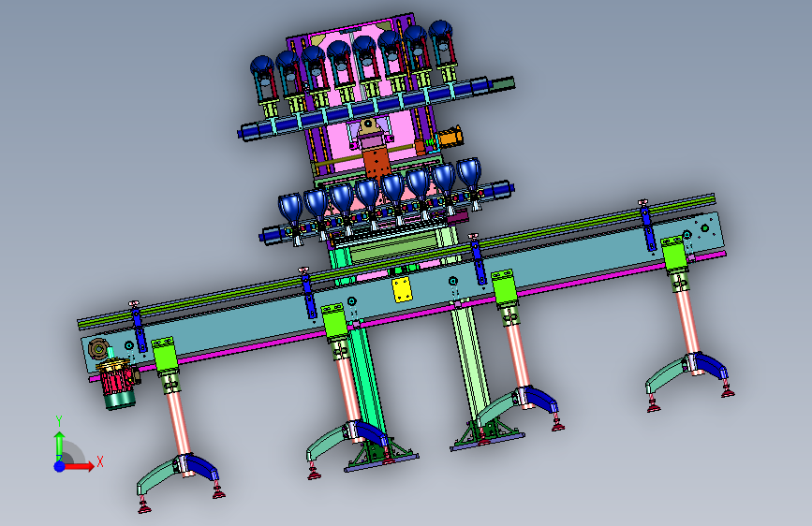This screenshot has width=812, height=526.
Task: Pick the leftmost blue funnel in lower row
Action: coord(290,208)
